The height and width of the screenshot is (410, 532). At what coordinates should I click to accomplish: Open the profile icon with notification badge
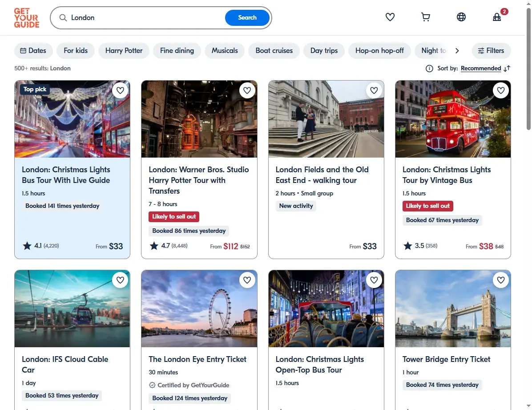click(497, 17)
